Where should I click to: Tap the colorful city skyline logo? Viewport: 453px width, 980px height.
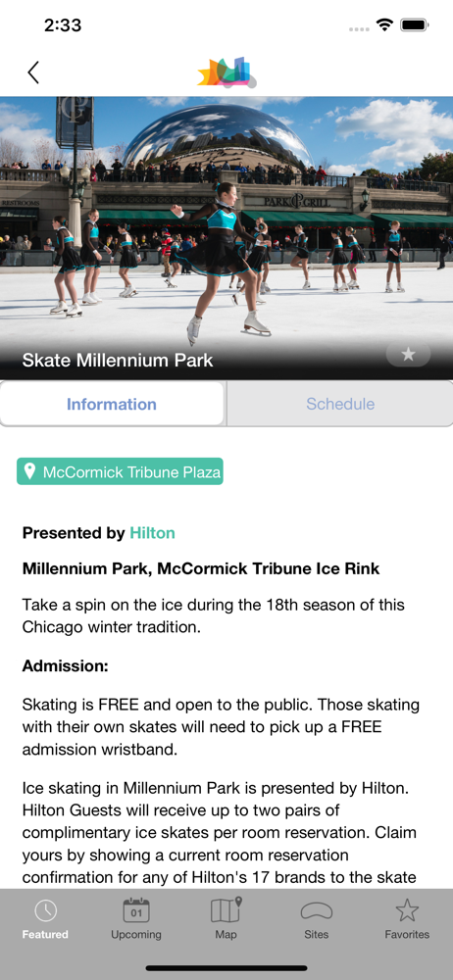click(226, 73)
